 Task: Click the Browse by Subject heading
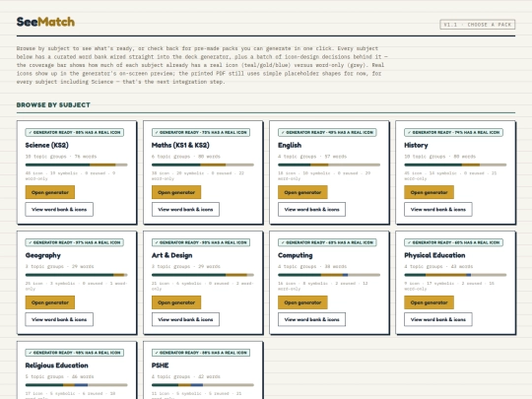tap(53, 105)
